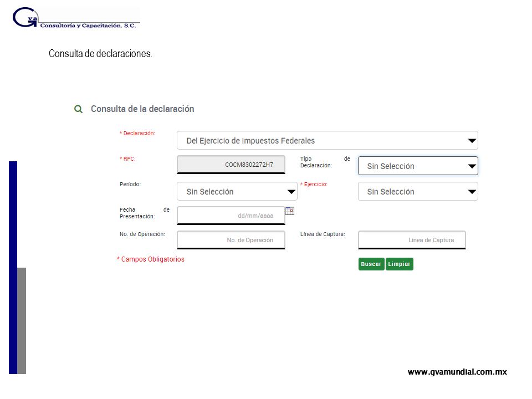532x399 pixels.
Task: Click the '* RFC:' label
Action: coord(127,159)
